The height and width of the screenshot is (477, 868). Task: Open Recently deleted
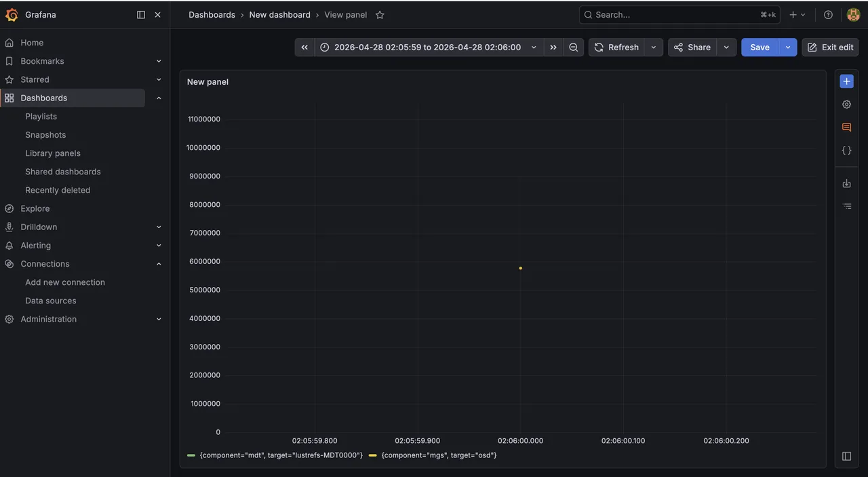[x=58, y=190]
